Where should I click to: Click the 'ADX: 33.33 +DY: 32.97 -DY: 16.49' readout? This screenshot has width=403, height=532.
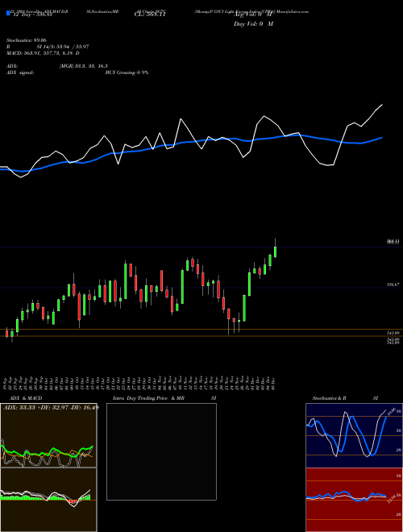click(x=51, y=407)
